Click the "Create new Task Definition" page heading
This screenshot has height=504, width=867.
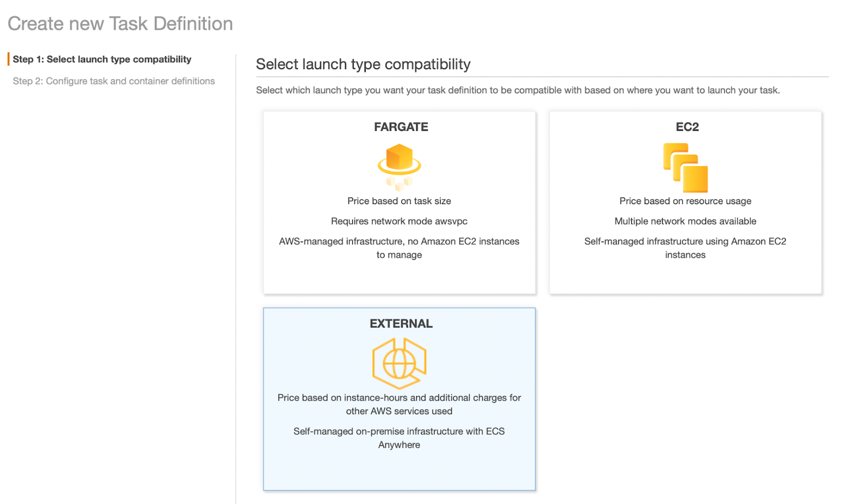(x=120, y=24)
